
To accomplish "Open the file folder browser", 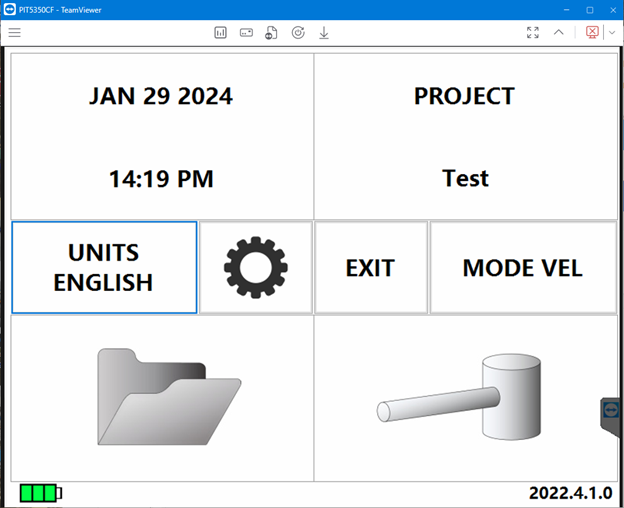I will pos(162,397).
